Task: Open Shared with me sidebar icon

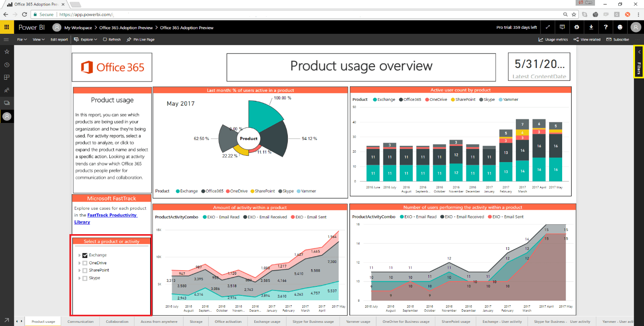Action: coord(7,91)
